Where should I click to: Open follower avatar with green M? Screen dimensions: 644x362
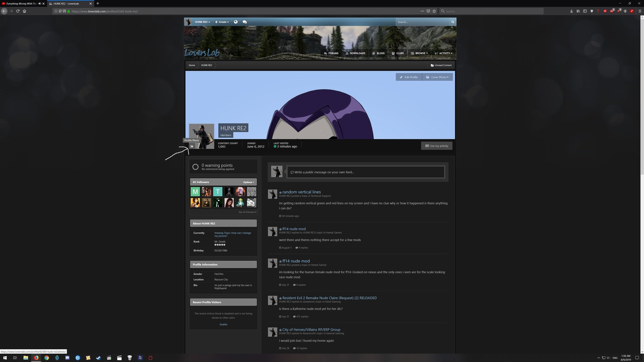(195, 192)
